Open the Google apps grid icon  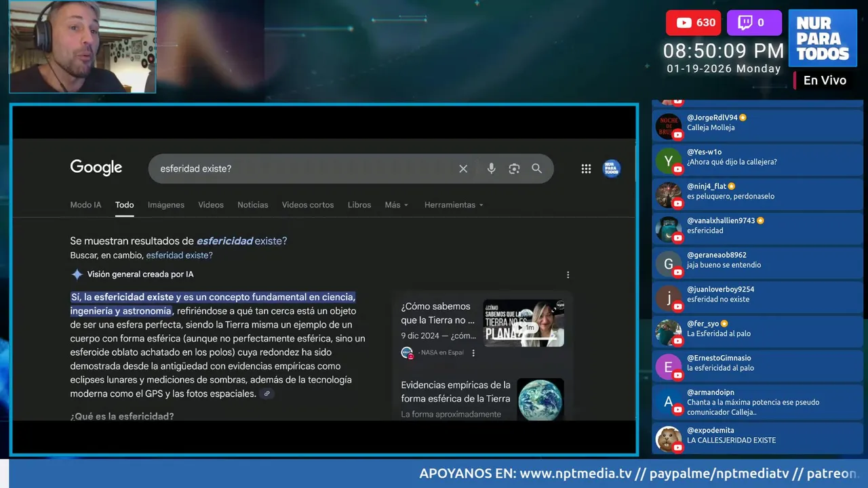pyautogui.click(x=586, y=169)
